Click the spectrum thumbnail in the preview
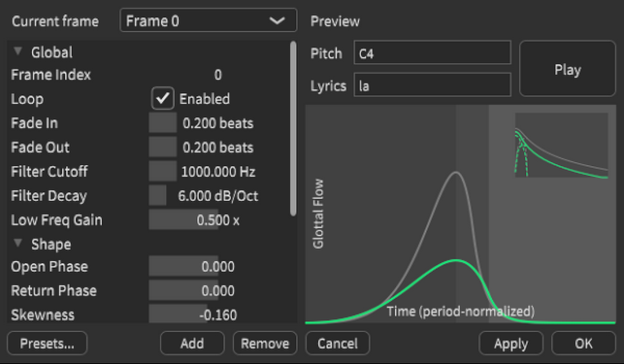This screenshot has height=364, width=624. [561, 145]
